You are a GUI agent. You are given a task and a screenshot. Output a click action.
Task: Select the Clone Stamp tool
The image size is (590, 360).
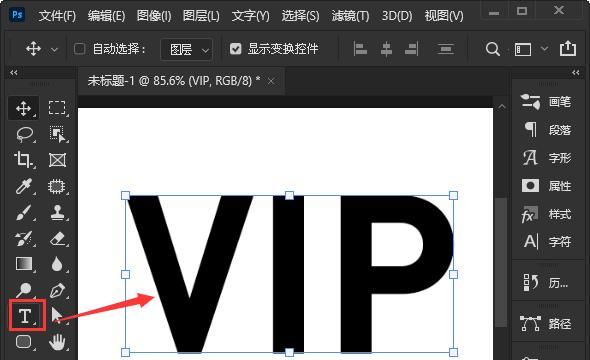(59, 213)
